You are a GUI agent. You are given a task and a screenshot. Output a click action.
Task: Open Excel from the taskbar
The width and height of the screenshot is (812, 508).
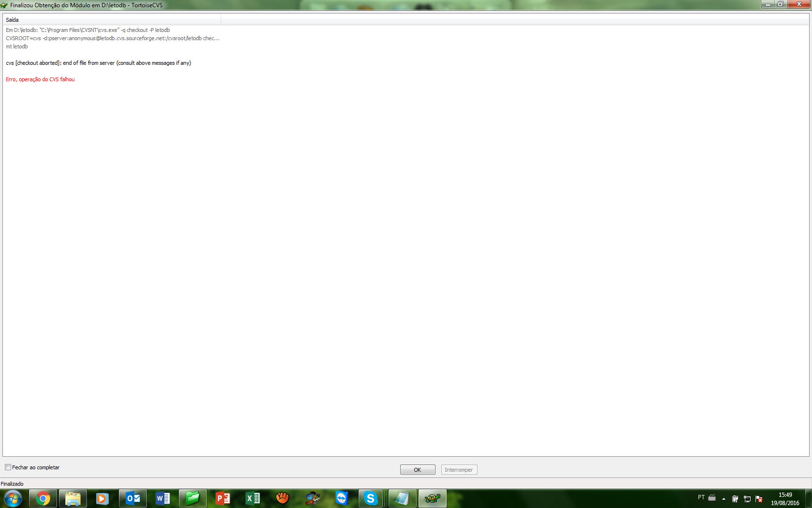[253, 498]
